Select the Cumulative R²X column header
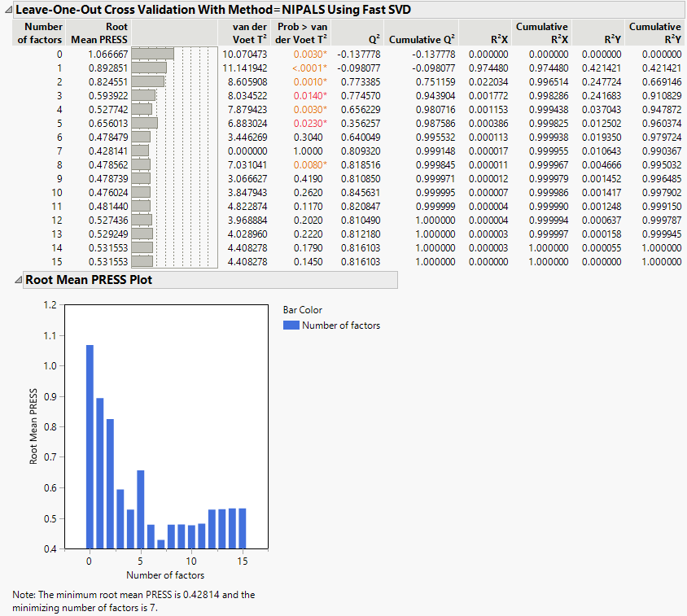This screenshot has width=687, height=616. pos(541,33)
